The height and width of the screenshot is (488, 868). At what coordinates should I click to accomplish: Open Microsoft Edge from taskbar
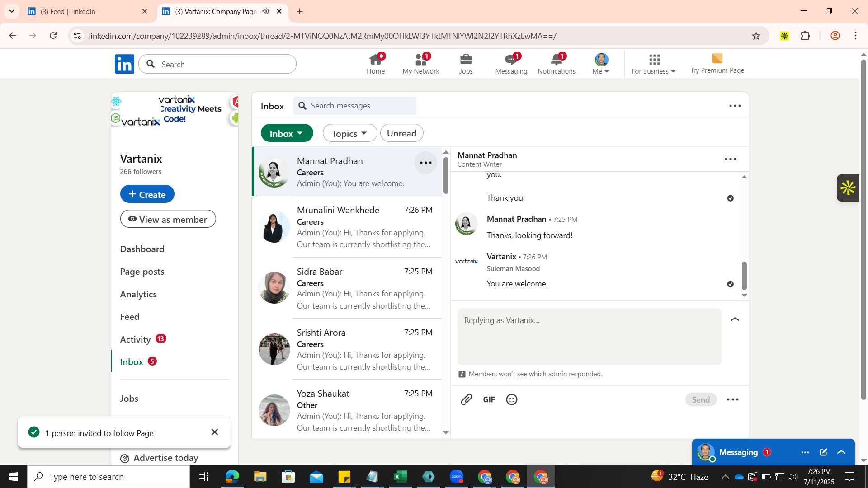[232, 477]
